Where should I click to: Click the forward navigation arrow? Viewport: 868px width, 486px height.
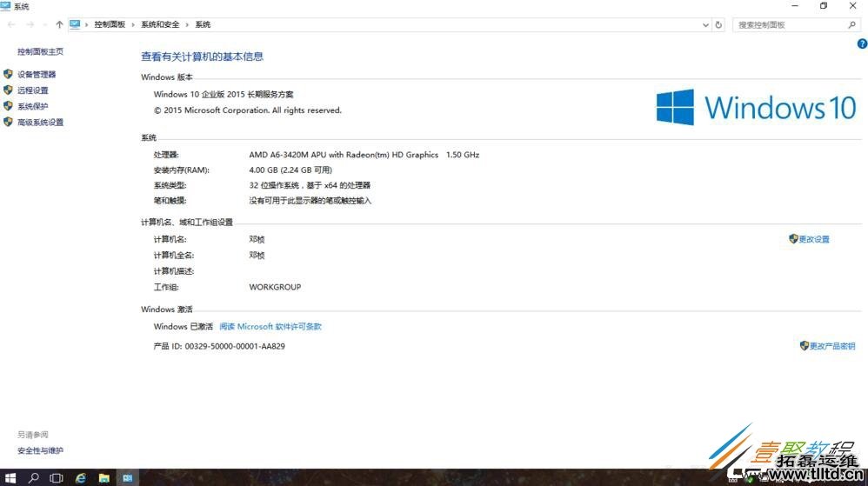point(30,24)
